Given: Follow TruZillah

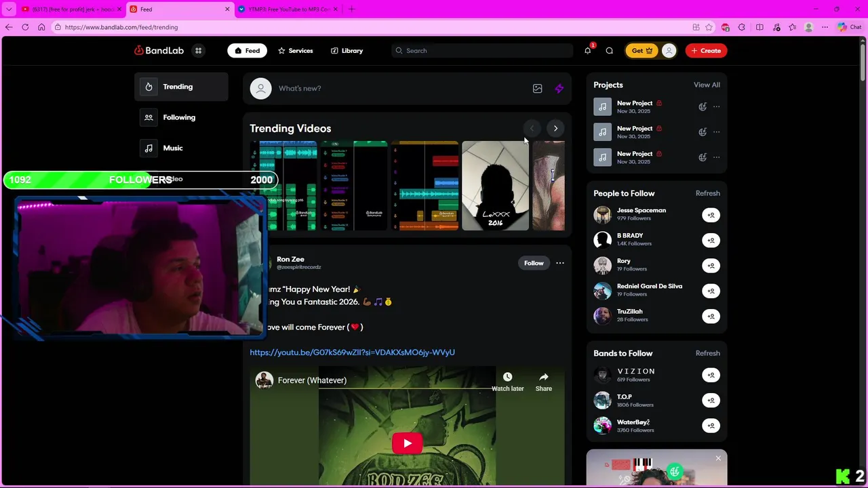Looking at the screenshot, I should point(711,316).
